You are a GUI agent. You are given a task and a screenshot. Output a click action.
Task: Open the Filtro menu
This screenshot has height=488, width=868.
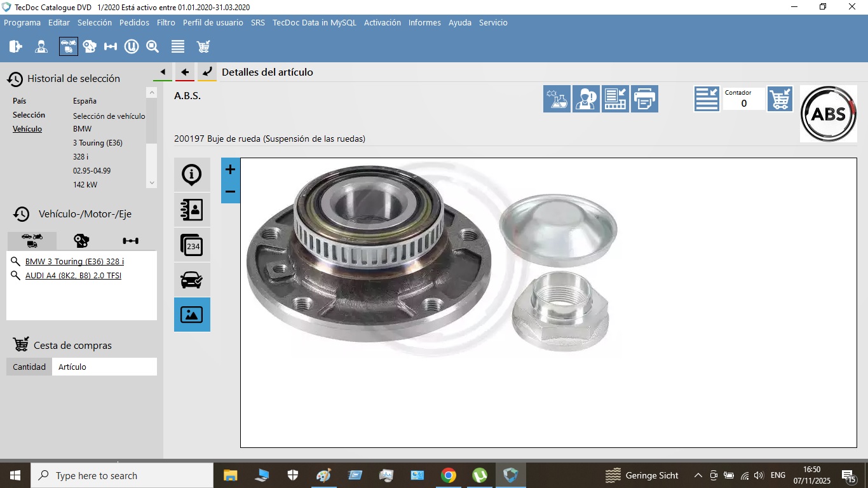coord(166,22)
